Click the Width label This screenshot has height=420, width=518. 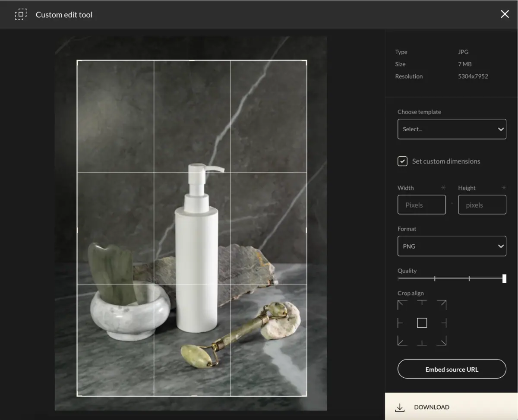click(405, 188)
